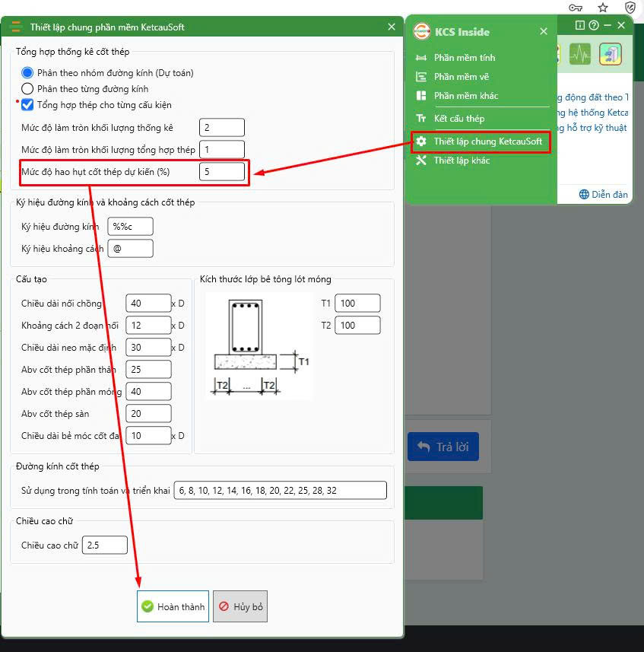Select 'Phân theo từng đường kính' radio option

[x=28, y=89]
